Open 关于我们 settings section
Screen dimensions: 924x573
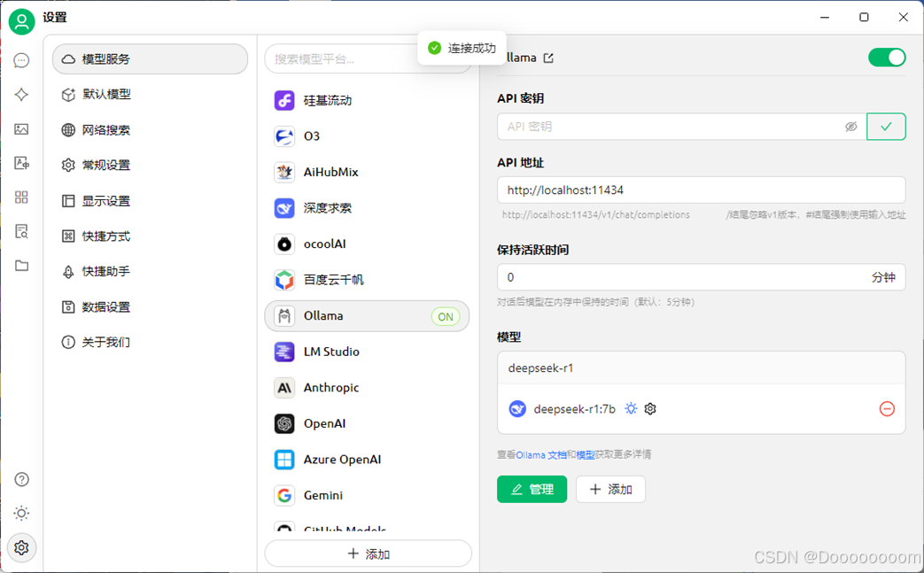151,342
